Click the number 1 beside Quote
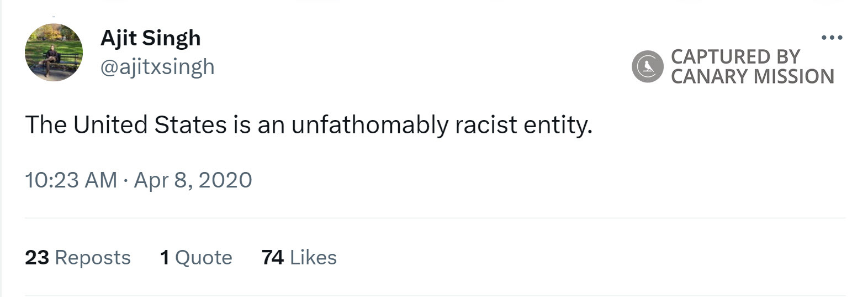 pyautogui.click(x=165, y=258)
